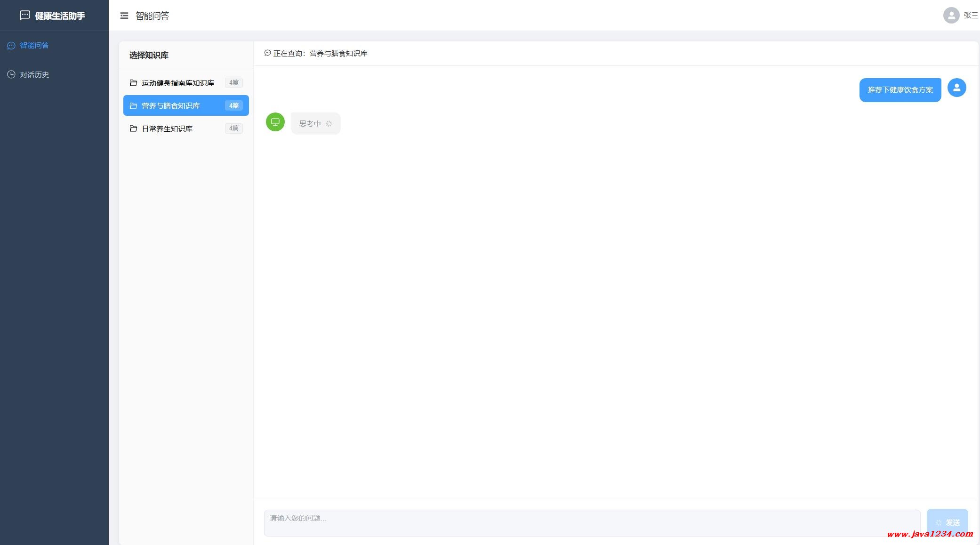Image resolution: width=980 pixels, height=545 pixels.
Task: Click the clock icon next to 对话历史
Action: tap(11, 74)
